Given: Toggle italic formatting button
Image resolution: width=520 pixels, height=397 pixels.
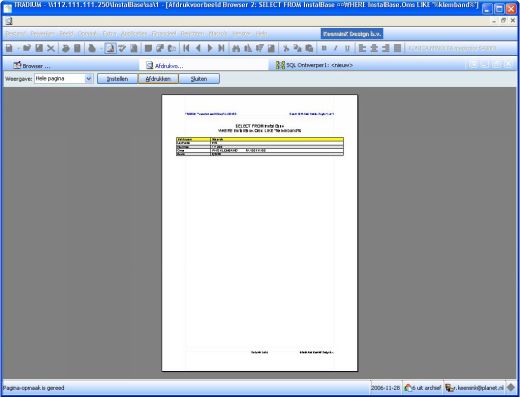Looking at the screenshot, I should click(335, 48).
